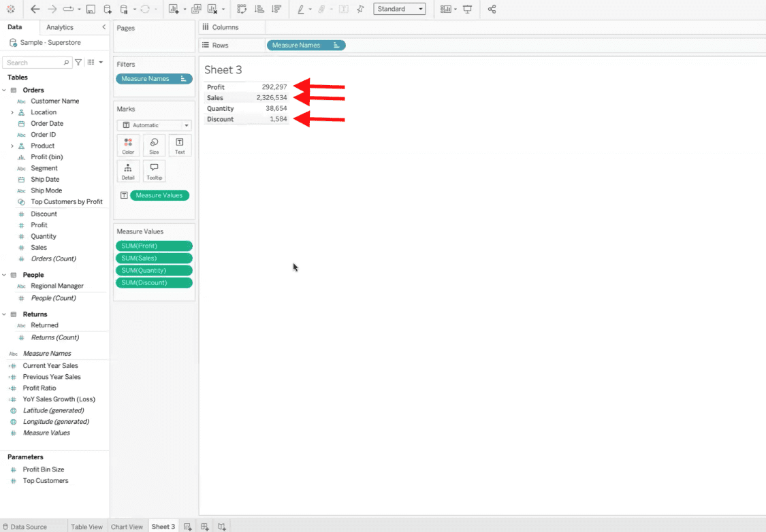766x532 pixels.
Task: Expand the Product field under Orders
Action: 12,146
